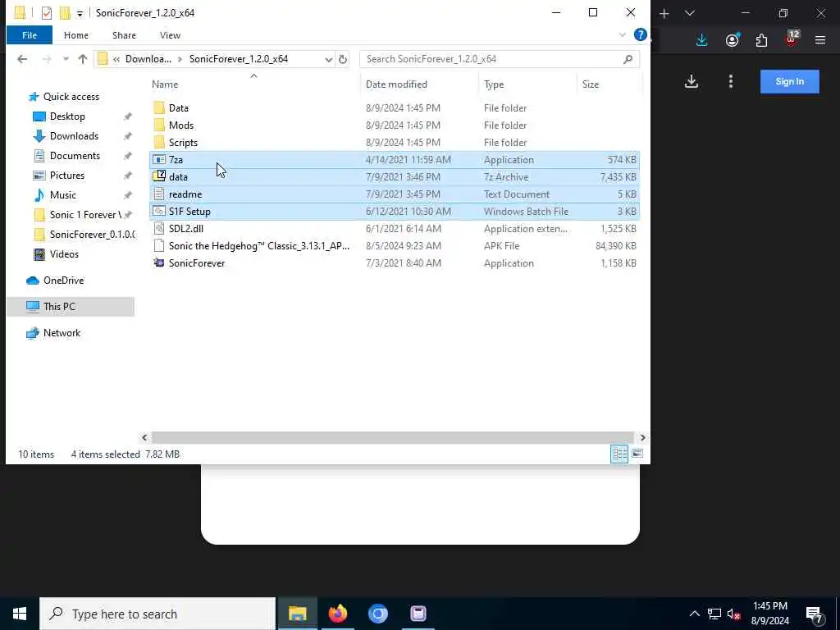Click the Scripts folder icon
The height and width of the screenshot is (630, 840).
point(159,142)
